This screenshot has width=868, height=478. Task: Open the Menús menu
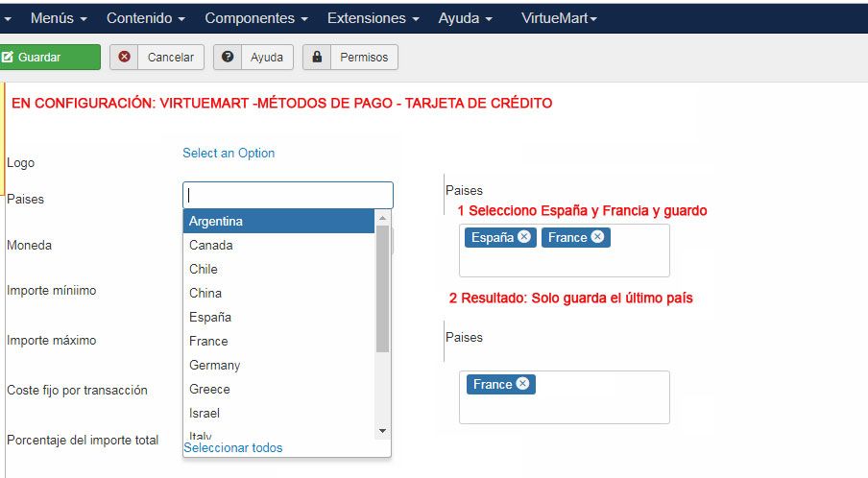(59, 18)
